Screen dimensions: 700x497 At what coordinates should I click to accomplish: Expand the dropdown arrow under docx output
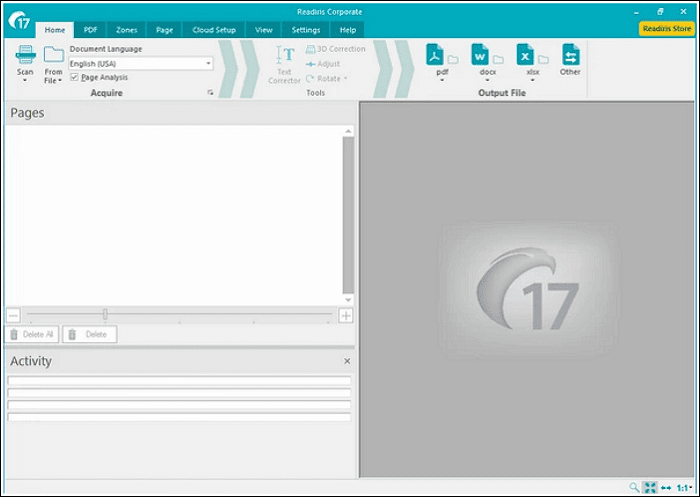tap(487, 80)
